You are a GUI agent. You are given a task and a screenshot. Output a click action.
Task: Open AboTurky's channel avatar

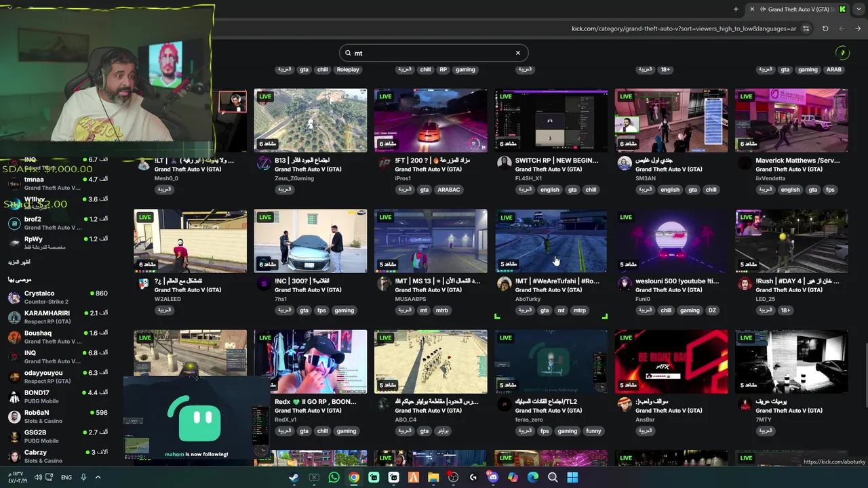point(504,284)
